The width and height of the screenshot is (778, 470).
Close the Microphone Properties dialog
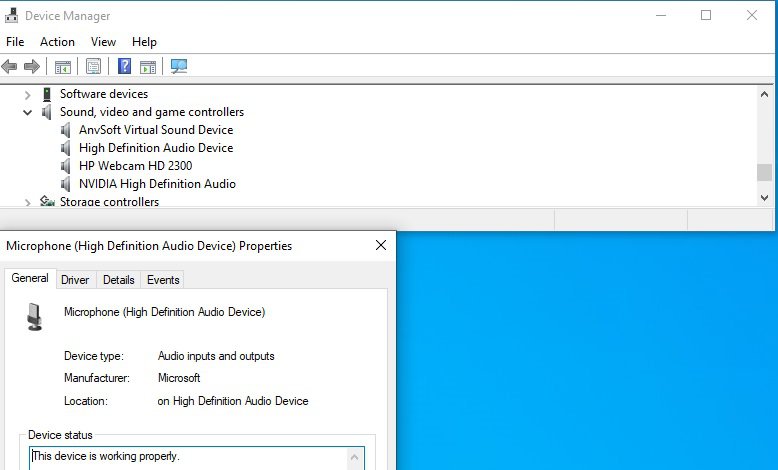pos(380,245)
